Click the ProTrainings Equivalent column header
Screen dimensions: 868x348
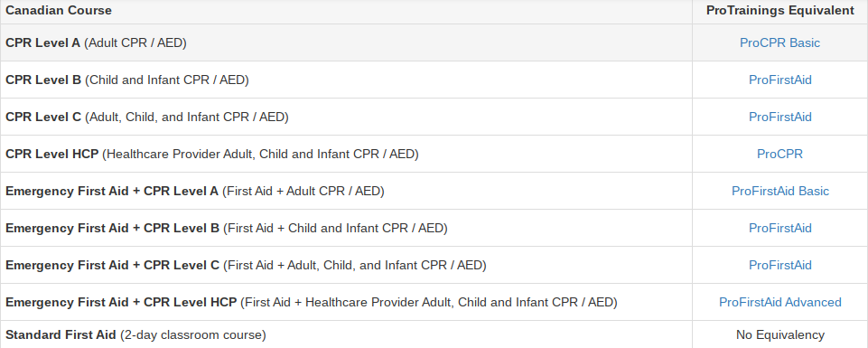(x=780, y=11)
